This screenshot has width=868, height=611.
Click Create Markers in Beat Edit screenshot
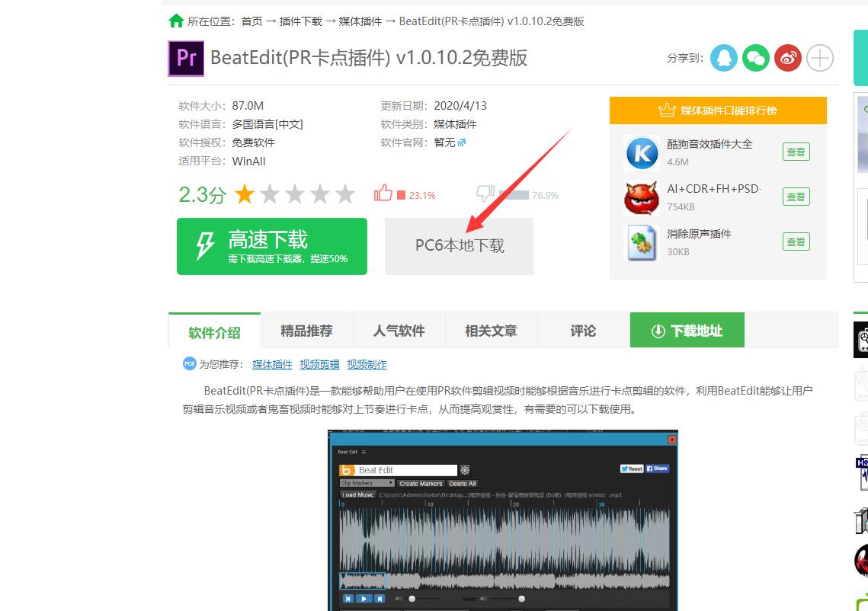pos(421,483)
